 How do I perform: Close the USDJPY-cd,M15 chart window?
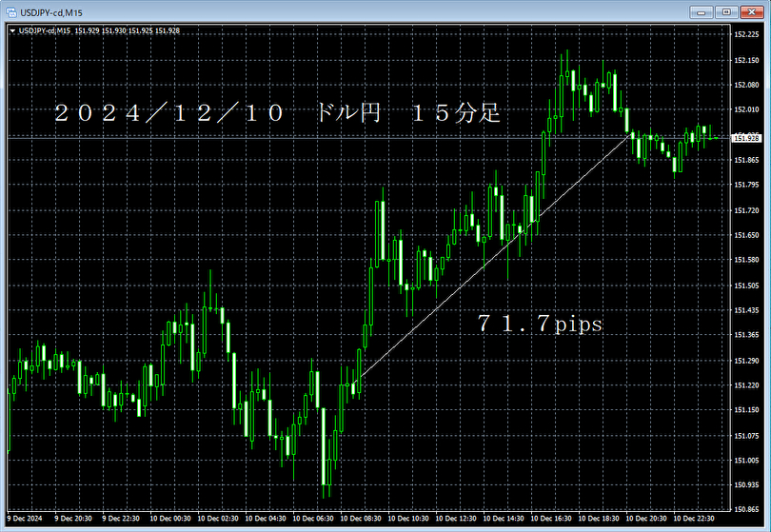tap(751, 11)
